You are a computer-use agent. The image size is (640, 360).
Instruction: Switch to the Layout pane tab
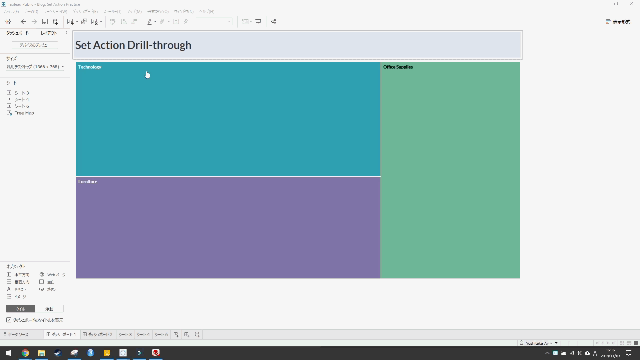[49, 33]
